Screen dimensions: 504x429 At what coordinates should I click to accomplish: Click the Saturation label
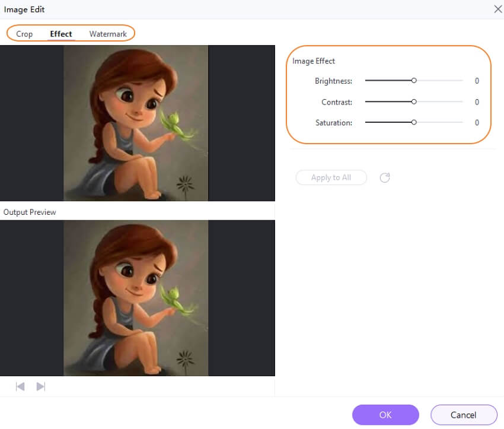pyautogui.click(x=334, y=123)
